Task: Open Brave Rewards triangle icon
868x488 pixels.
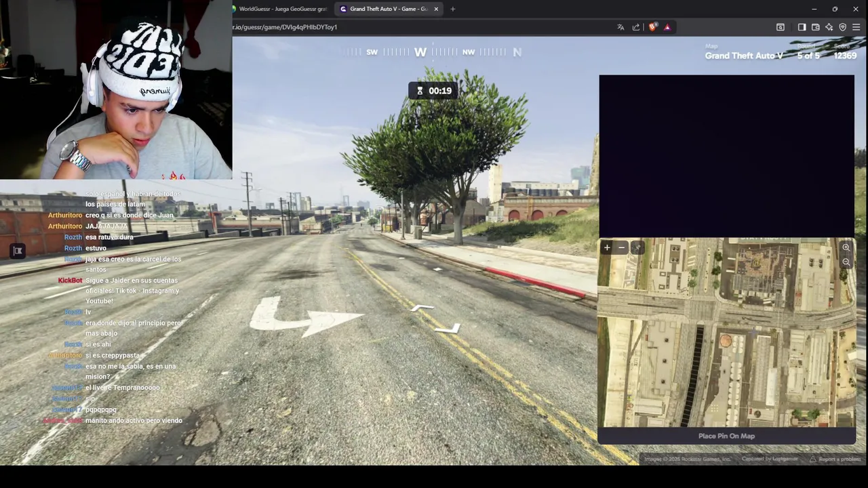Action: tap(667, 27)
